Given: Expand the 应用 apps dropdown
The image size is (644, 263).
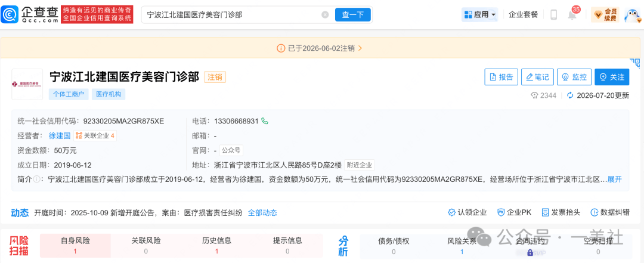Looking at the screenshot, I should (x=479, y=15).
